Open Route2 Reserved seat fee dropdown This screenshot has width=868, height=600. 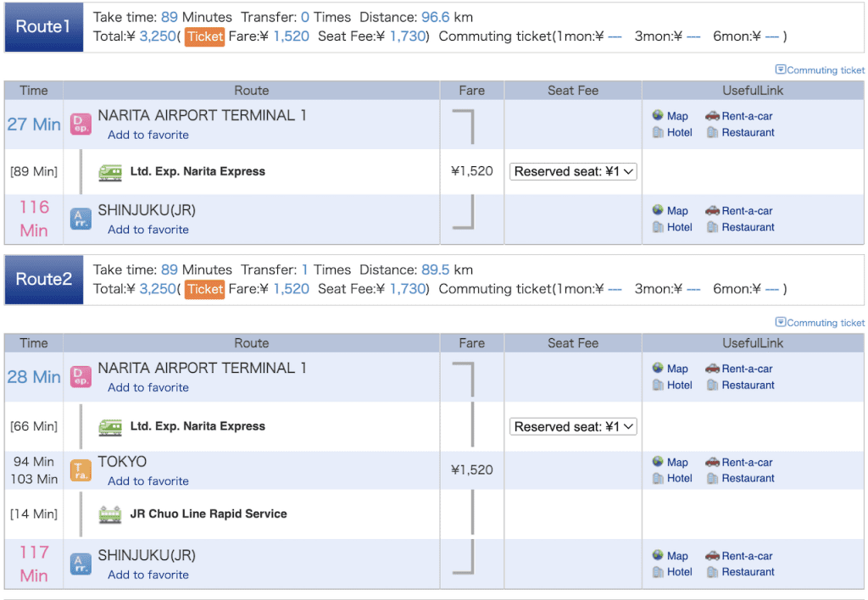tap(573, 427)
